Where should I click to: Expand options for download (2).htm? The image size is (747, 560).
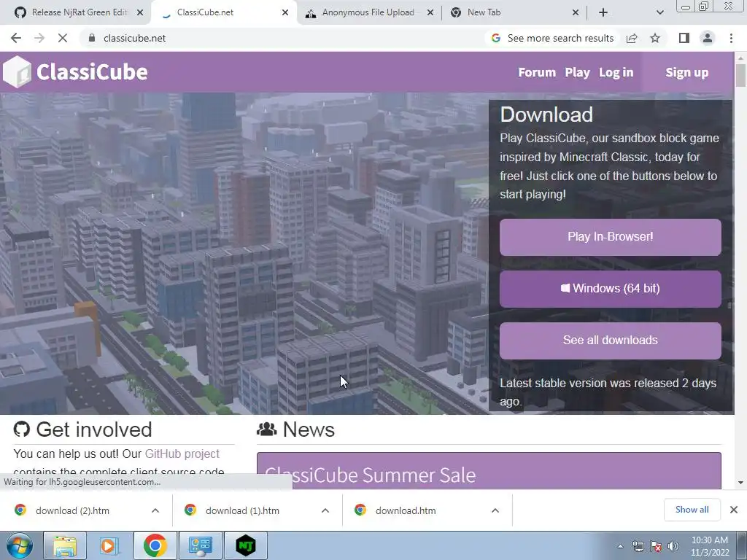click(155, 510)
